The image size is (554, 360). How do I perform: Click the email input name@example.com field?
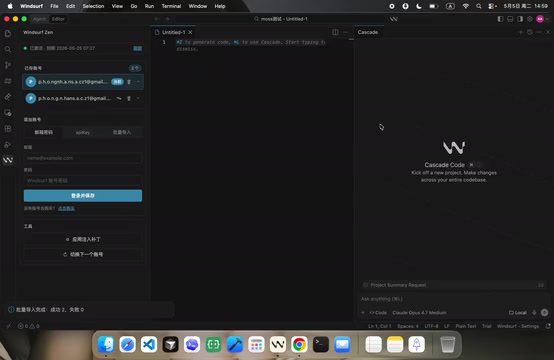[x=83, y=158]
